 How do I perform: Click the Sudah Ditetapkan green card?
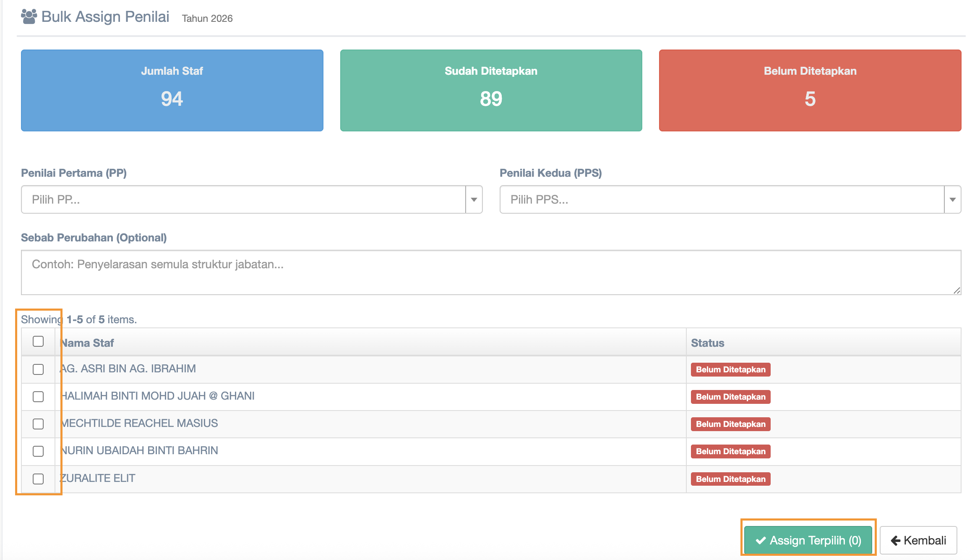[x=491, y=90]
